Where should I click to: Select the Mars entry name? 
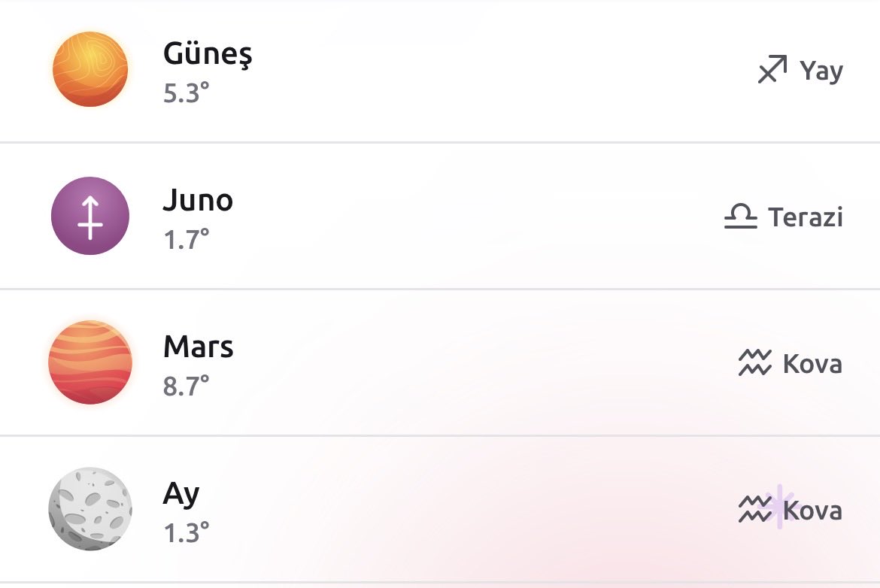(198, 347)
